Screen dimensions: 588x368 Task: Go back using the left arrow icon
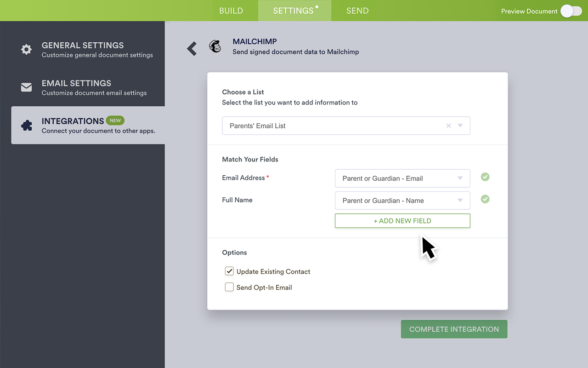pos(192,48)
